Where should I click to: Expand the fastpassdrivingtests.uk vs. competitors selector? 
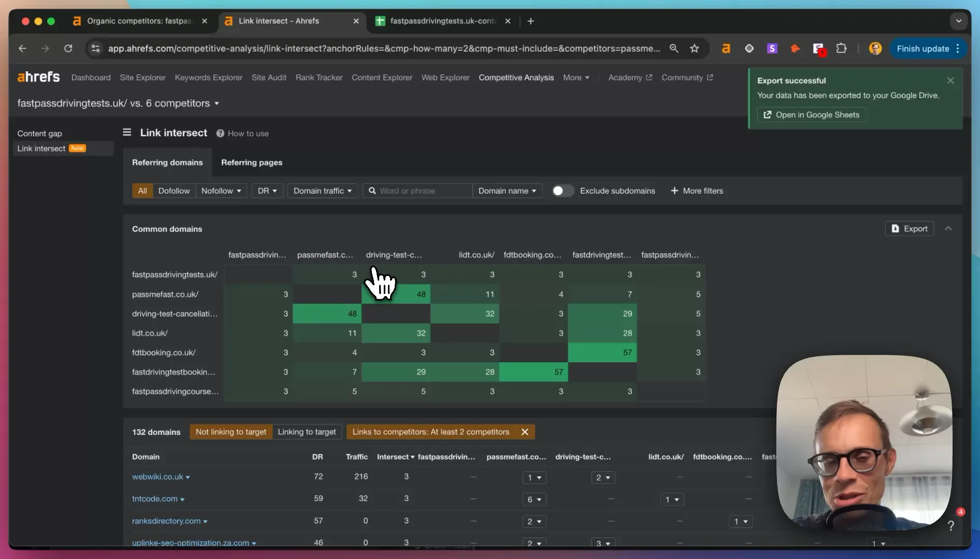pyautogui.click(x=118, y=104)
